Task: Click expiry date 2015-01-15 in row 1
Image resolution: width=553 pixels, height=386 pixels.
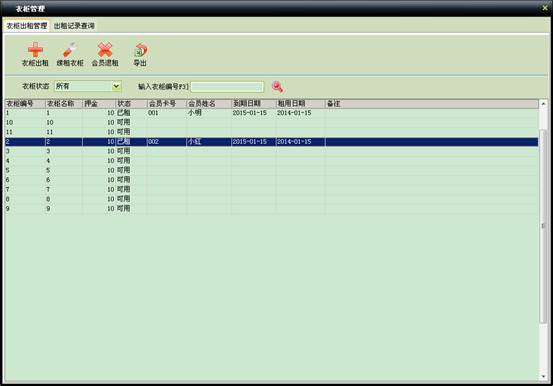Action: 250,113
